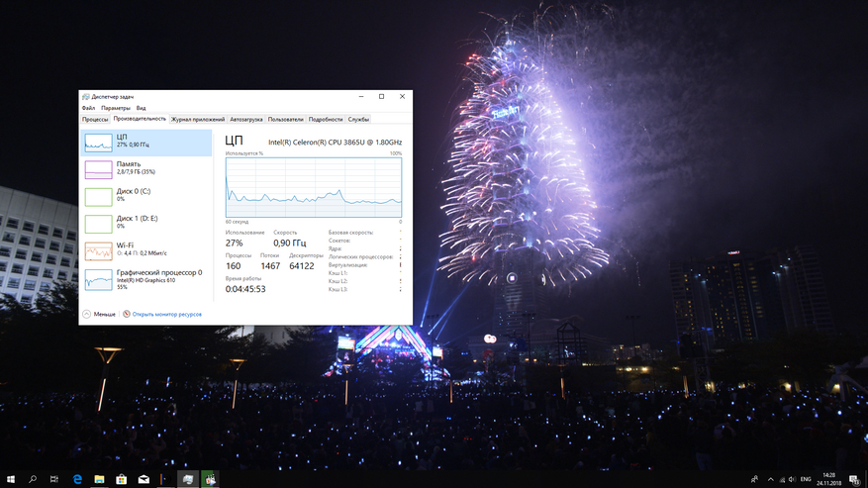Collapse Task Manager with Меньше button
Screen dimensions: 868x488
(x=100, y=314)
